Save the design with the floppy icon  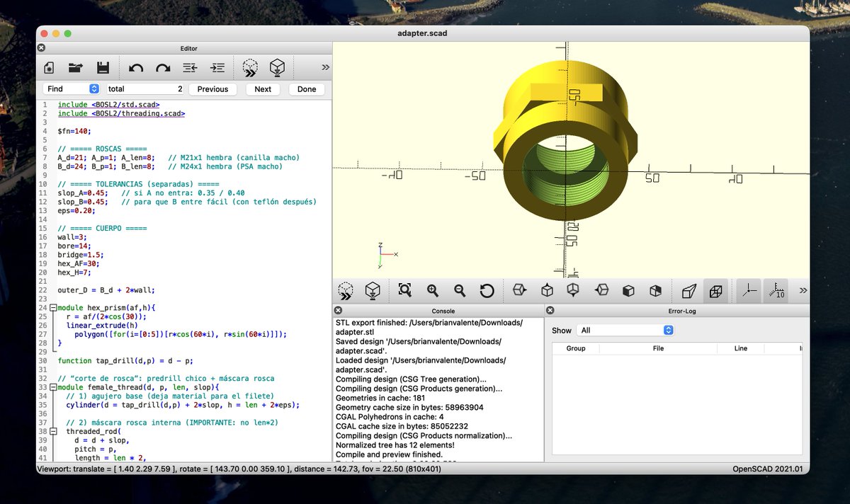[x=103, y=68]
